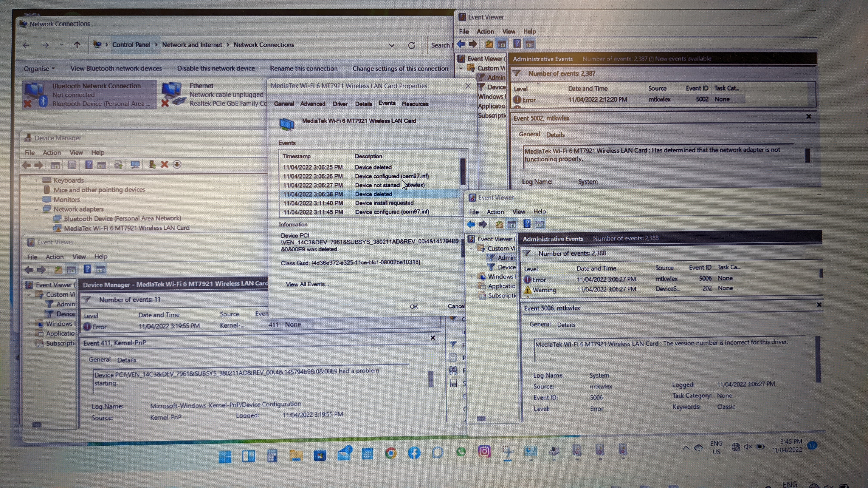Screen dimensions: 868x488
Task: Click the Events list vertical scrollbar
Action: 463,172
